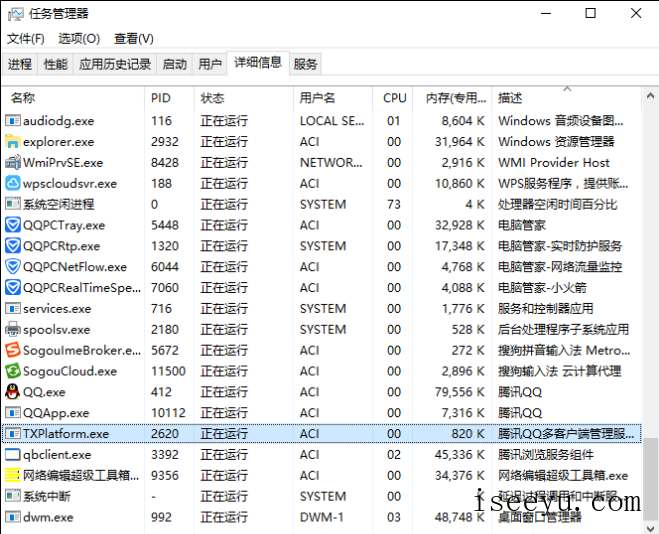
Task: Click the QQ.exe penguin icon
Action: coord(13,392)
